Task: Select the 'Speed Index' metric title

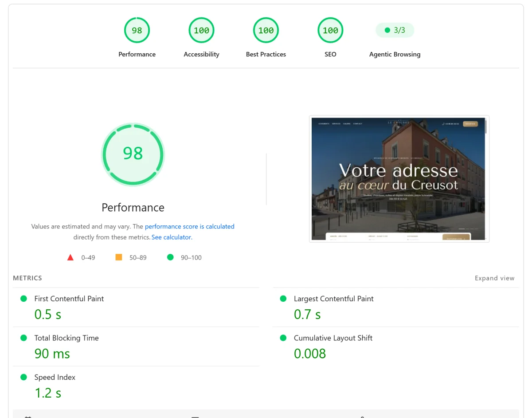Action: point(55,377)
